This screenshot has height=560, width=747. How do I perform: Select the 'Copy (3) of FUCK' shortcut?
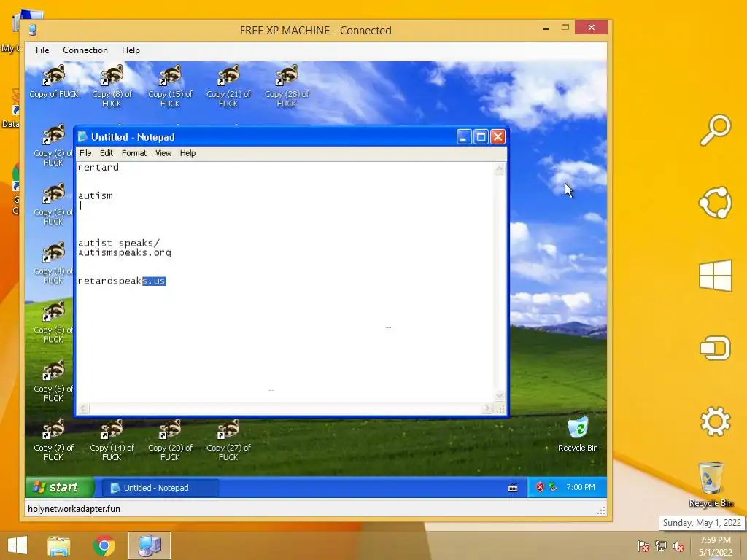coord(53,204)
